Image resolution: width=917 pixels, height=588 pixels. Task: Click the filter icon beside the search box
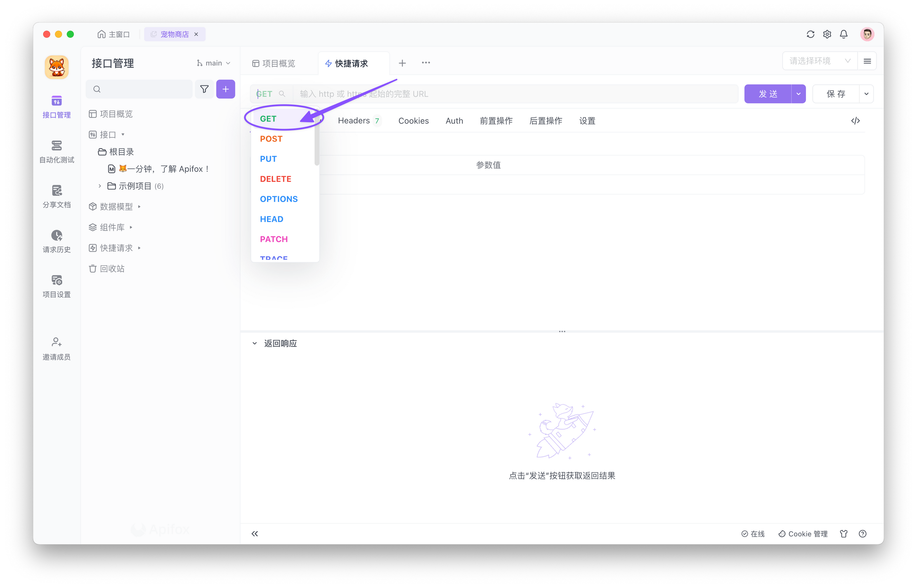[x=204, y=89]
